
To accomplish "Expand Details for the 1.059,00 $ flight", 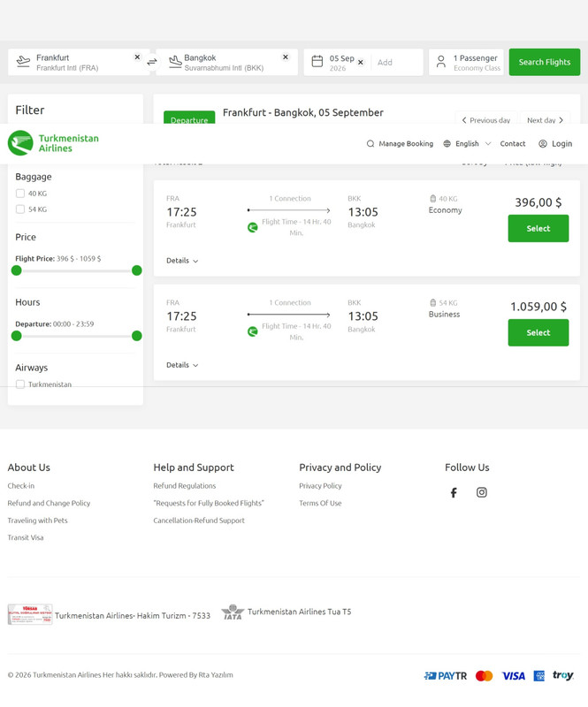I will (182, 365).
